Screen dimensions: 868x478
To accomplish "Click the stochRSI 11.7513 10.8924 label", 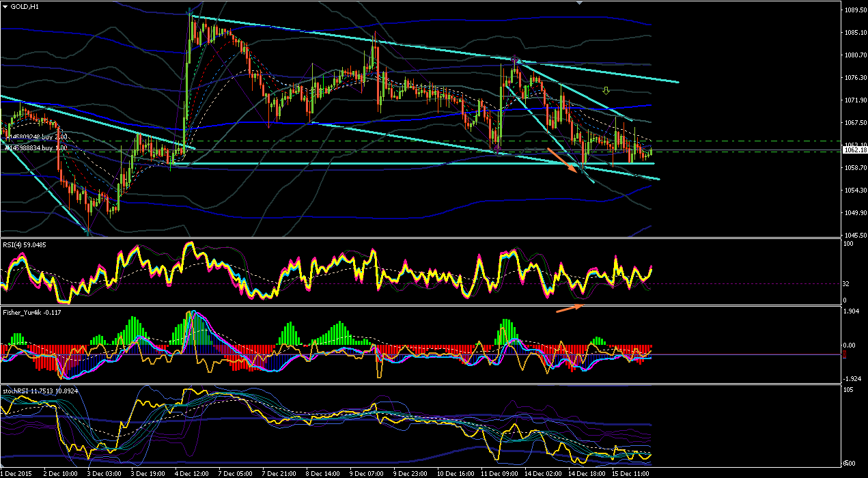I will pos(40,390).
